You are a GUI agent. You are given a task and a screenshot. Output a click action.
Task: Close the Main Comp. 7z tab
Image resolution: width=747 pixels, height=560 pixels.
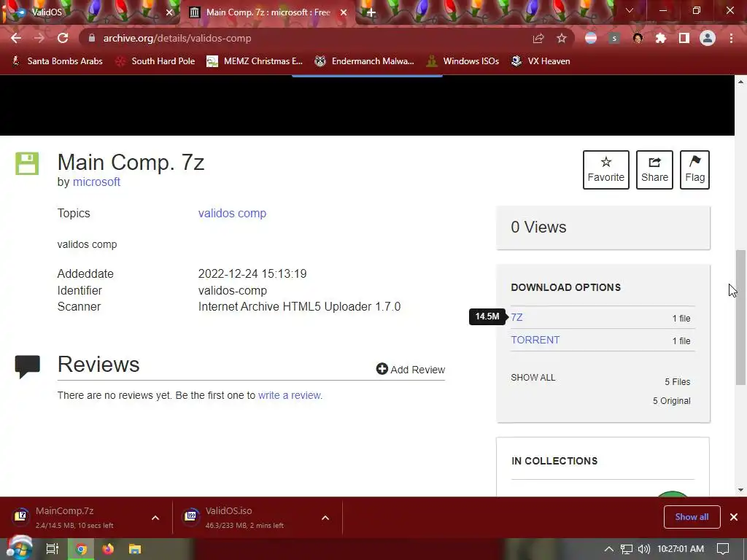point(344,12)
